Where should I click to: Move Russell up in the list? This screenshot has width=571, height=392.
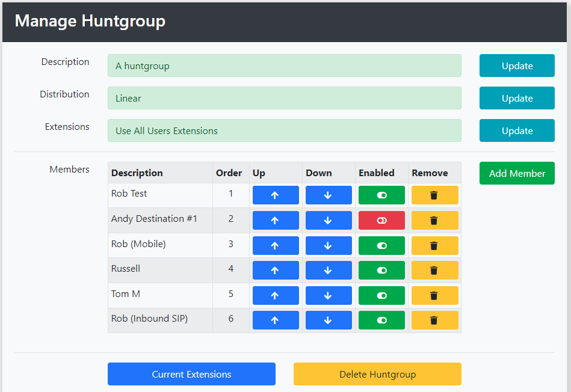[276, 270]
